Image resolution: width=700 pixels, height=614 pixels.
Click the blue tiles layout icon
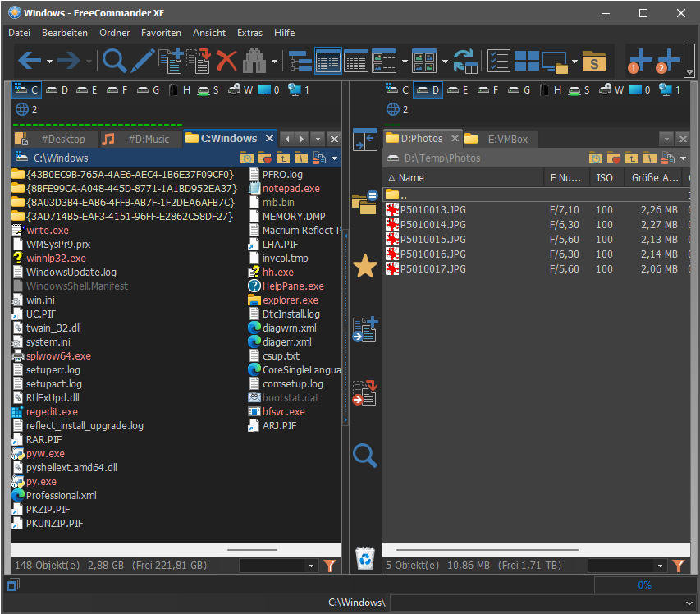527,61
